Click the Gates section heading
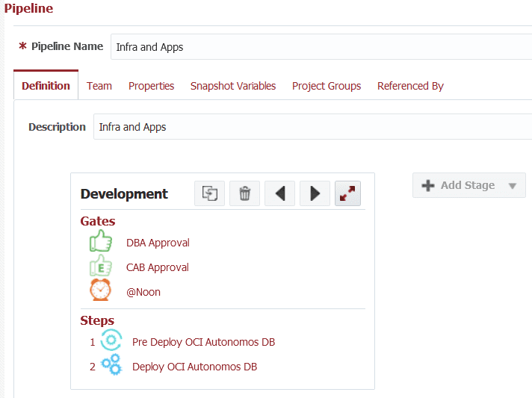532x398 pixels. 98,221
